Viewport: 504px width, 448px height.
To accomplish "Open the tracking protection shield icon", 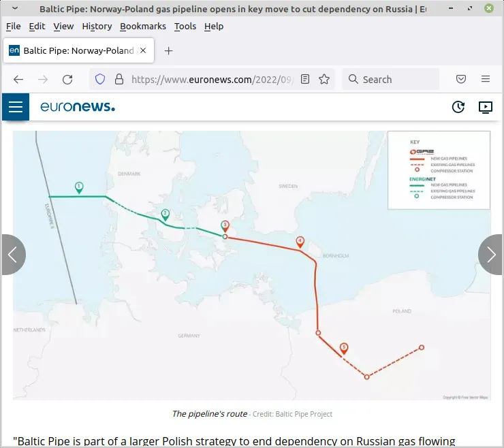I will [x=100, y=79].
